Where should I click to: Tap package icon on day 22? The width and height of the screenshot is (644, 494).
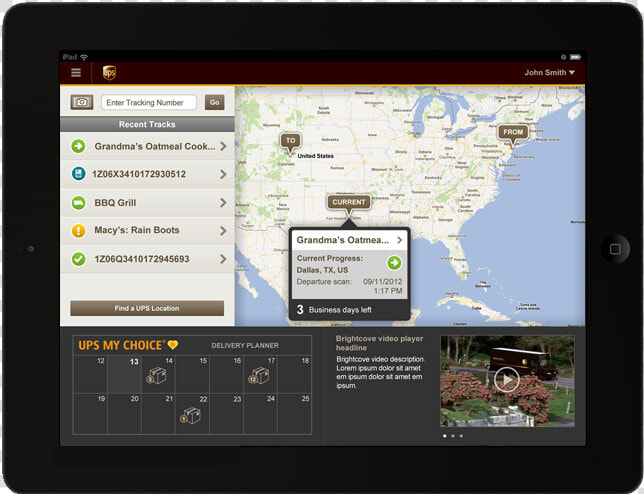click(x=191, y=416)
